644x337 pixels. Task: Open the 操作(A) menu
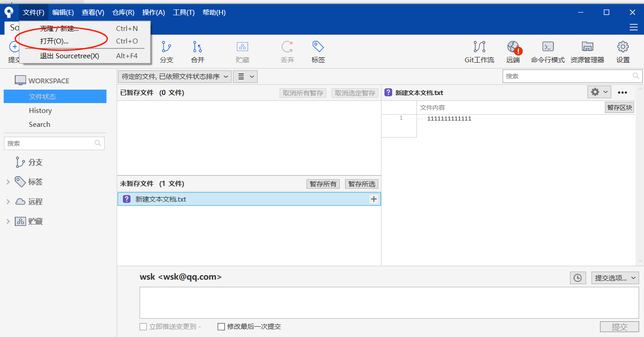[x=153, y=13]
